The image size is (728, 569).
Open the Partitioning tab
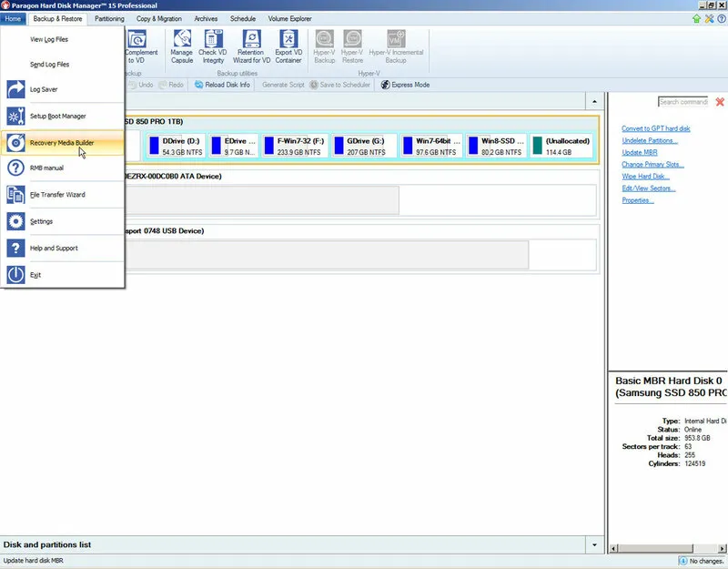tap(109, 19)
